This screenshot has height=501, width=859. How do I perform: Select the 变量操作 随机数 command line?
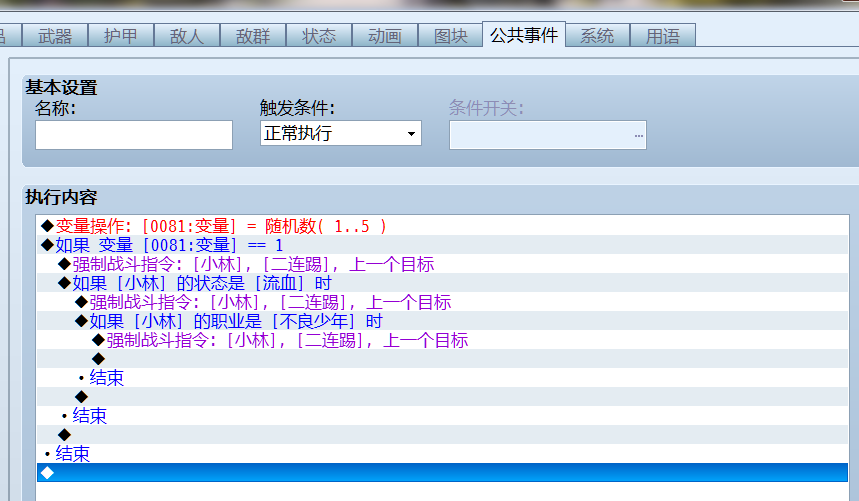(x=442, y=226)
